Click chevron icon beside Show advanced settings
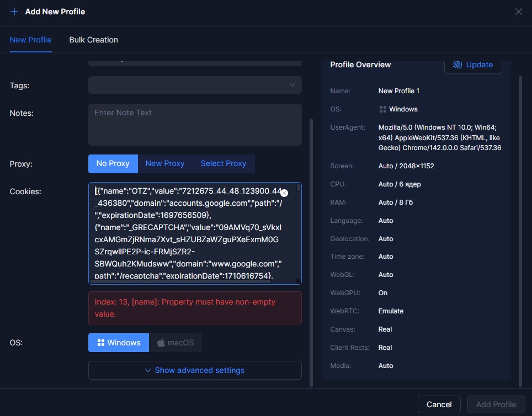Screen dimensions: 532x416 [x=148, y=370]
